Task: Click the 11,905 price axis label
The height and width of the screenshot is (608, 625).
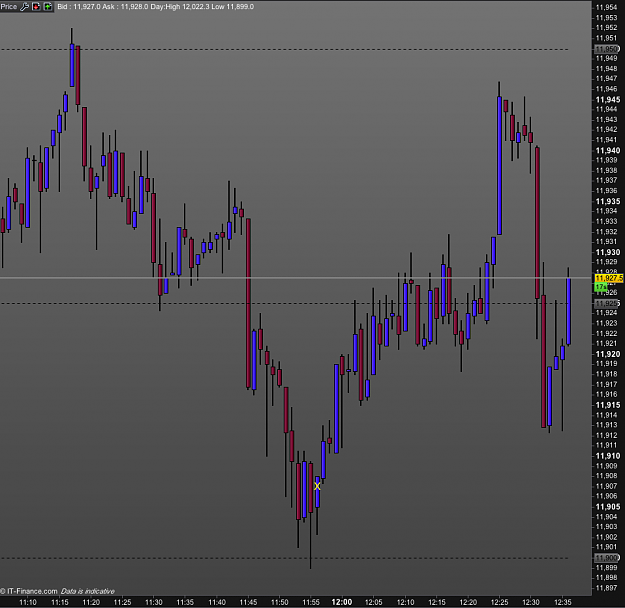Action: tap(608, 507)
